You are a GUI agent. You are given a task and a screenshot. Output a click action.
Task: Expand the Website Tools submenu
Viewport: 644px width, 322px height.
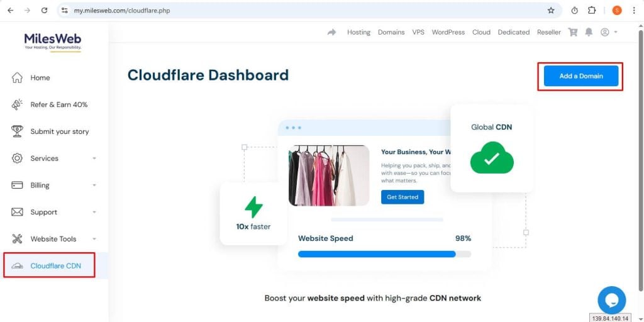(54, 239)
